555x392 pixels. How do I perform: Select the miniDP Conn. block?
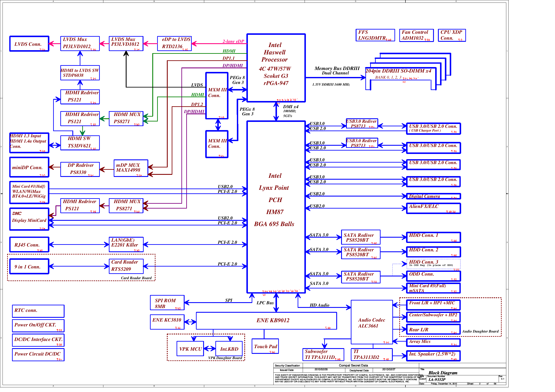tap(29, 167)
